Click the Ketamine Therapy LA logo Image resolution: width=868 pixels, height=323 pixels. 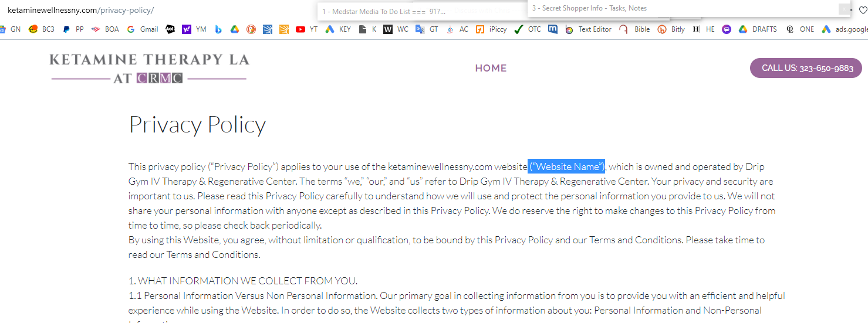point(149,67)
